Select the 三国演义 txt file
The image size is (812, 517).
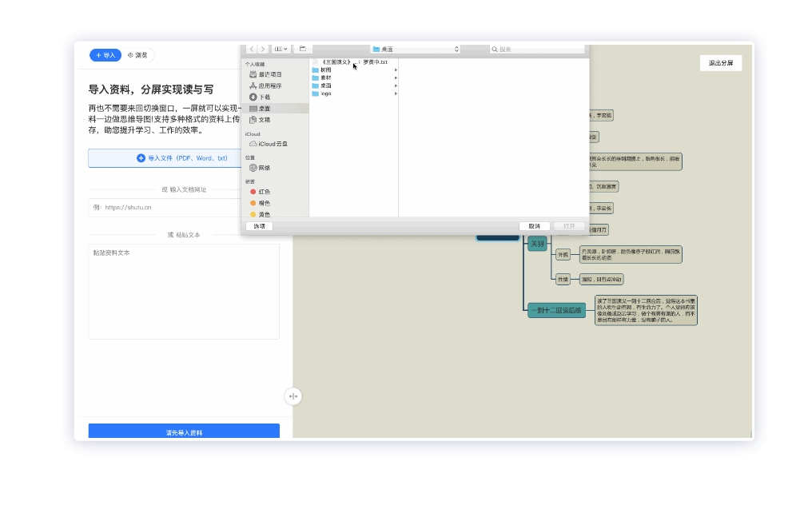[x=350, y=62]
